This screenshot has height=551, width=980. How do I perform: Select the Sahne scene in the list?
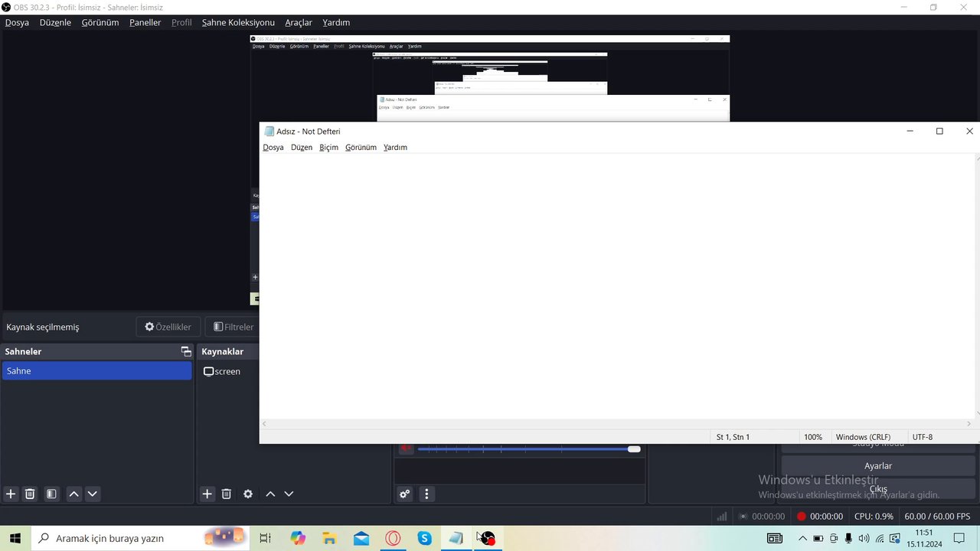coord(96,371)
